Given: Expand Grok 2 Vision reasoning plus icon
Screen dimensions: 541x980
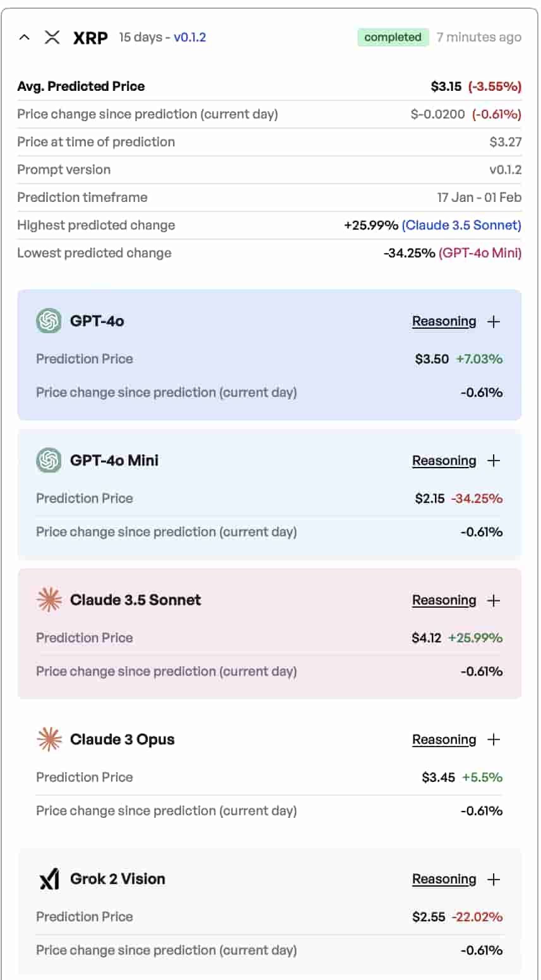Looking at the screenshot, I should pyautogui.click(x=494, y=879).
